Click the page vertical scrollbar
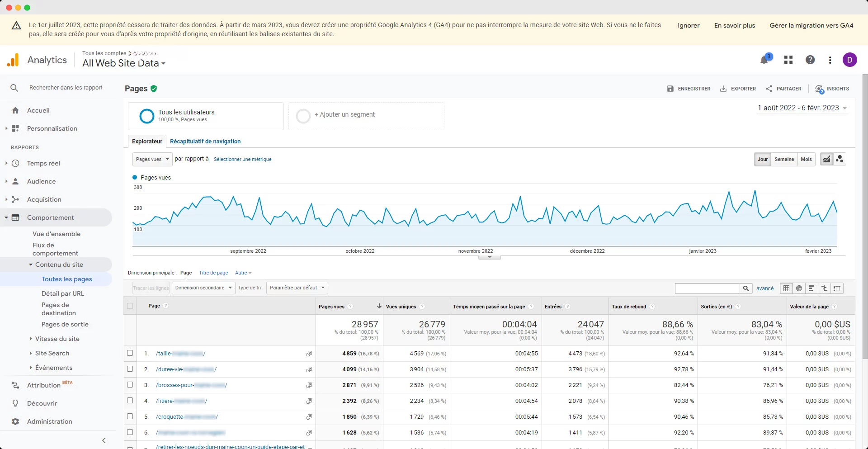868x449 pixels. (865, 217)
